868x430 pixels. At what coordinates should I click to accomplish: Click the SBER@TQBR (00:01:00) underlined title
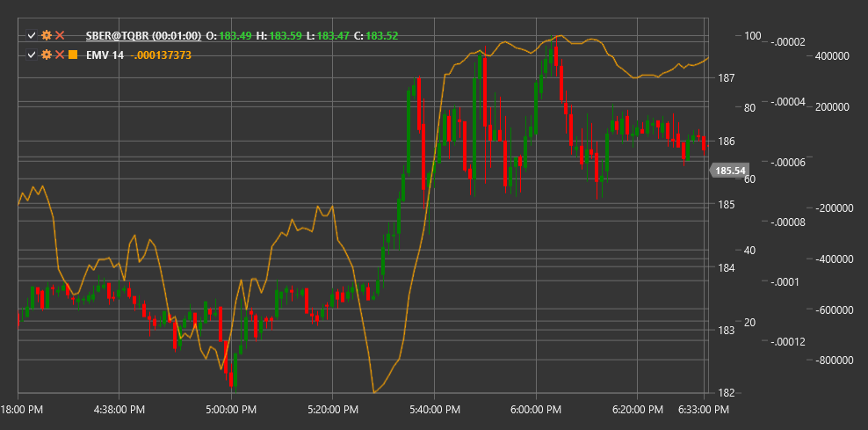click(x=143, y=36)
